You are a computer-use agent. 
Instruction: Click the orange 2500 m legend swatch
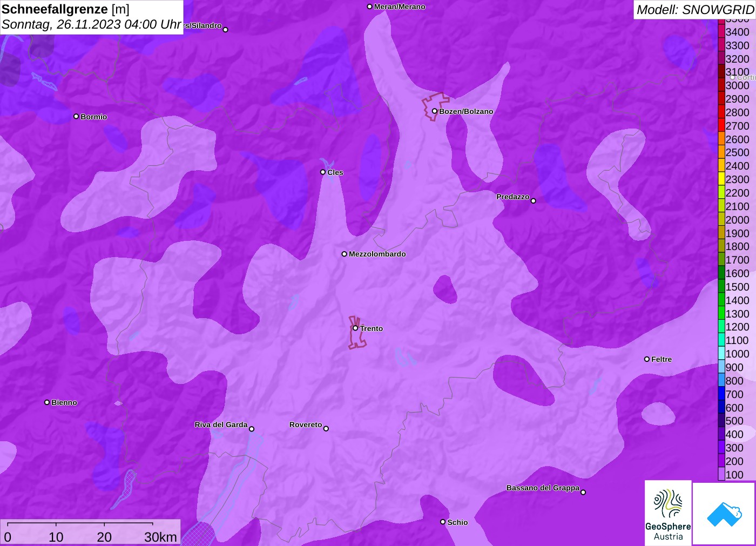tap(721, 152)
